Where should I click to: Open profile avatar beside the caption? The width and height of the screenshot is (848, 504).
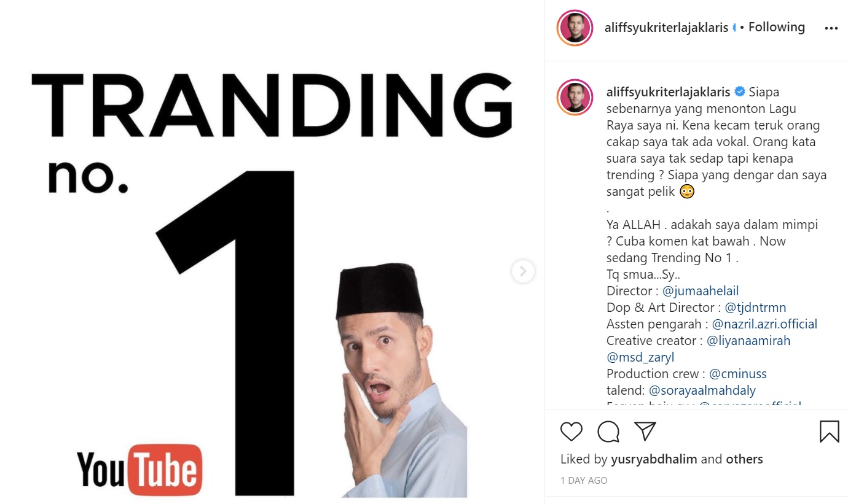click(x=575, y=97)
